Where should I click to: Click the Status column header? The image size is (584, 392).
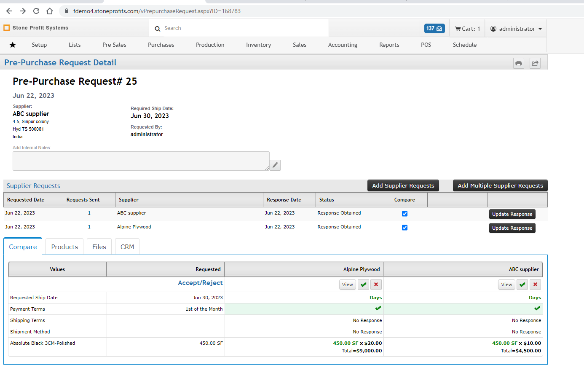tap(349, 200)
